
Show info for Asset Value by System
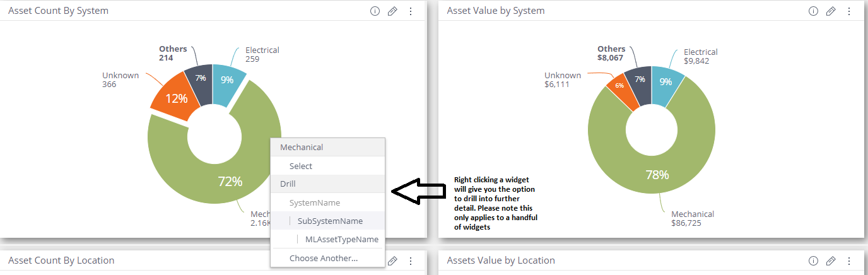coord(813,11)
